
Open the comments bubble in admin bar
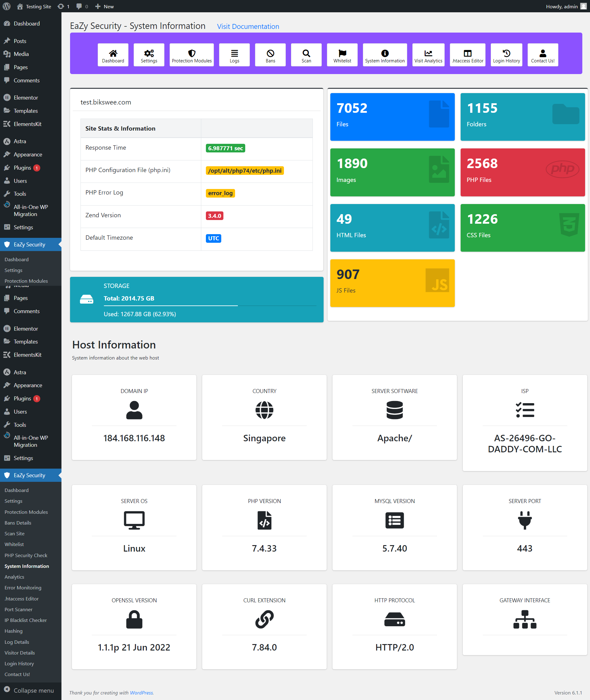(82, 6)
